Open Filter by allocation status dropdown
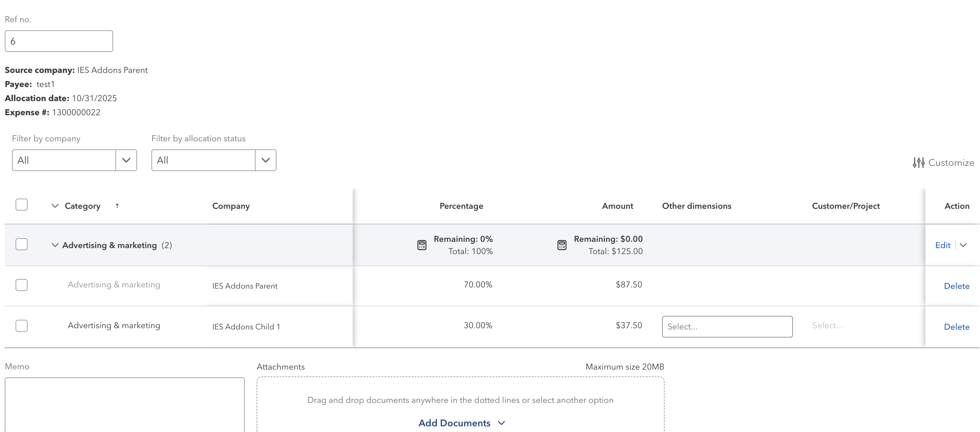This screenshot has width=980, height=432. point(266,160)
